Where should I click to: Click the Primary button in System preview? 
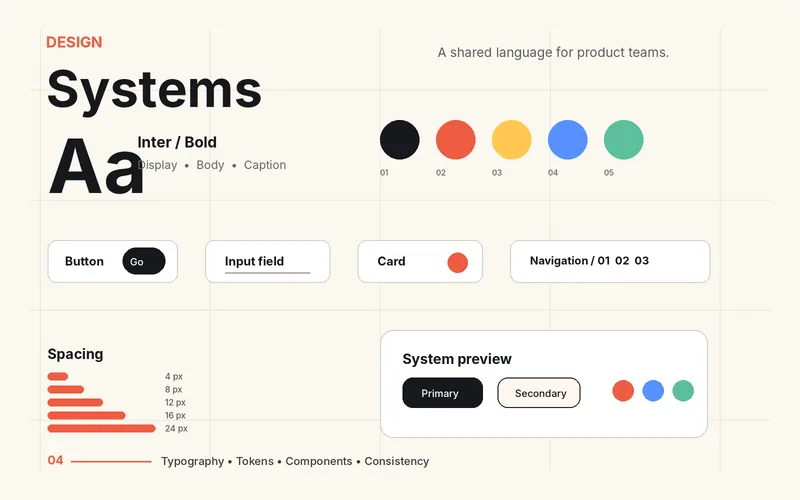pyautogui.click(x=442, y=393)
